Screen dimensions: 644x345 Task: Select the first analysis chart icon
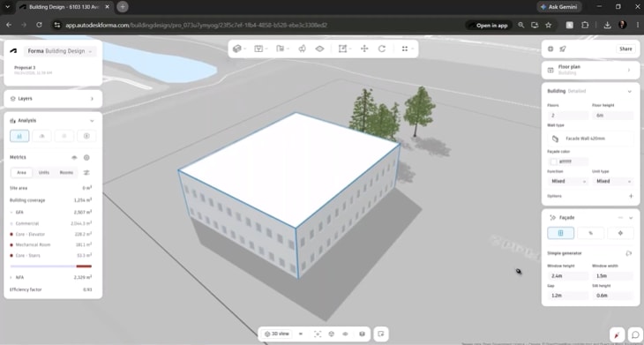click(x=19, y=136)
